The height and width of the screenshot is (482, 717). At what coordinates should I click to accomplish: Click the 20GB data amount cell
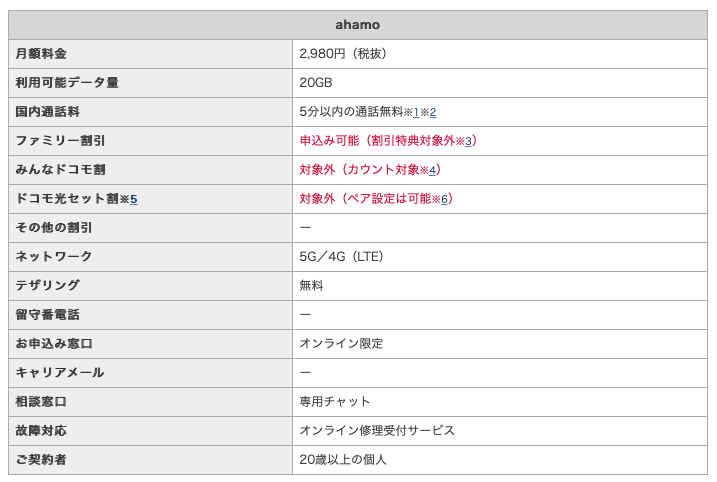(x=500, y=83)
